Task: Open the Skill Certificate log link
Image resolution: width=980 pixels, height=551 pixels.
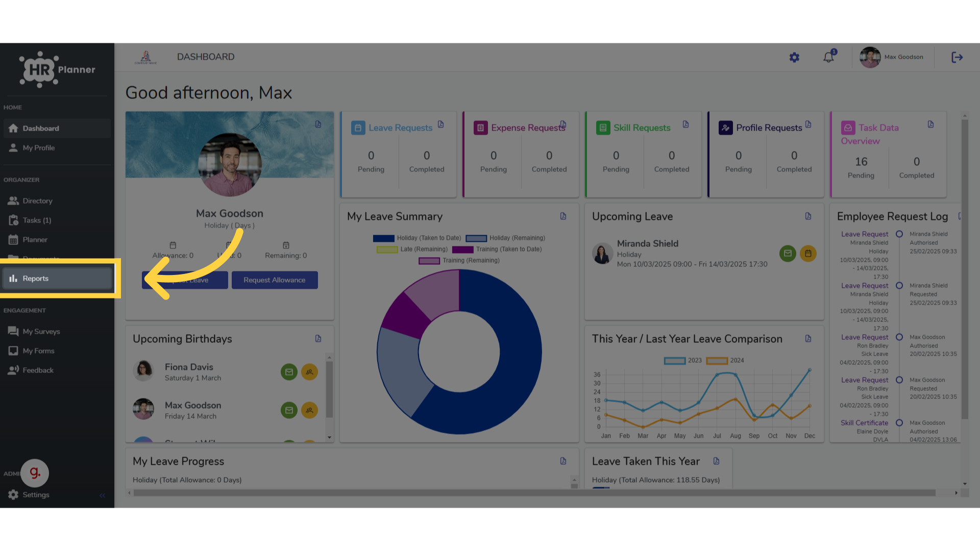Action: click(x=865, y=423)
